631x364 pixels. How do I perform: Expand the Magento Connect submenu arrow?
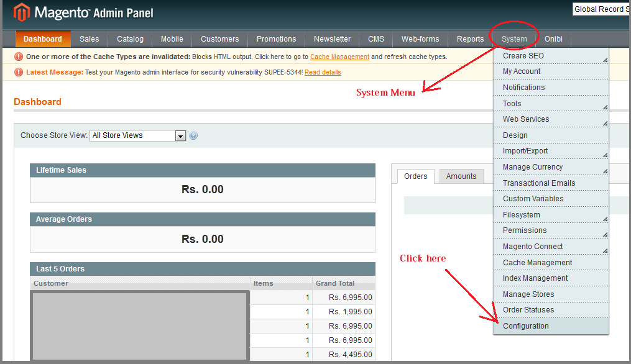click(605, 251)
